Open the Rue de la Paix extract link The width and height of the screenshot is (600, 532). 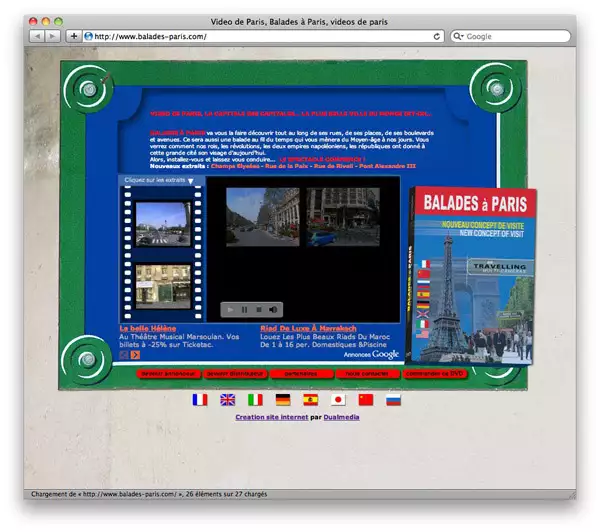(287, 166)
